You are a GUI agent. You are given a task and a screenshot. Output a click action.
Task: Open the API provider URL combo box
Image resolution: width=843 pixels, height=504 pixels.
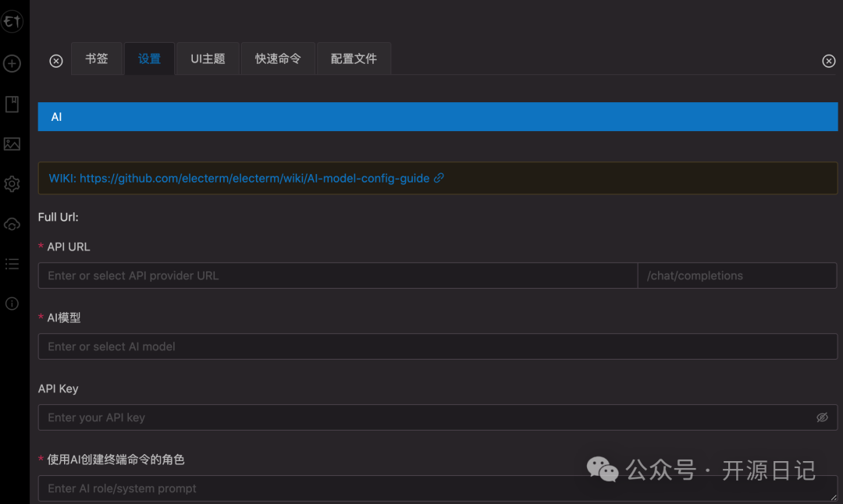tap(337, 275)
